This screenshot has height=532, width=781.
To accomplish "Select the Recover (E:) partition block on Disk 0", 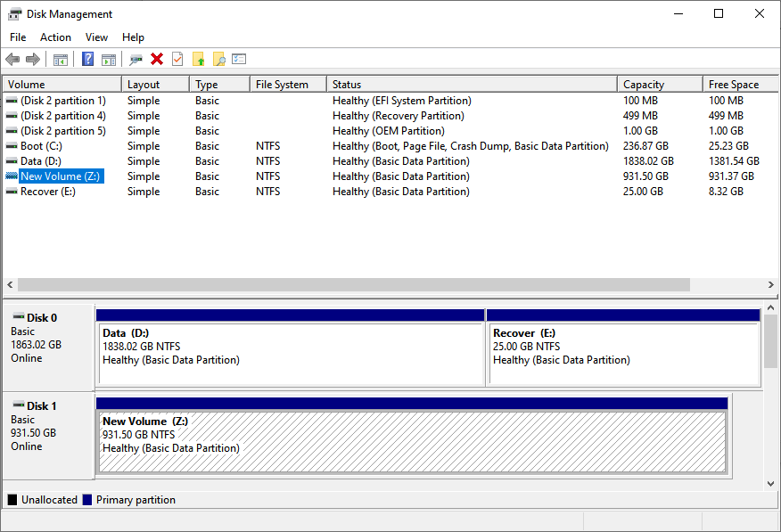I will click(624, 353).
